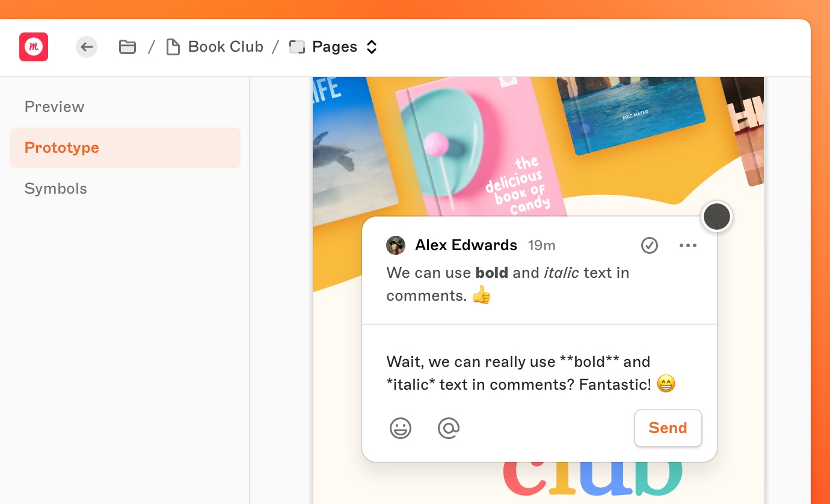The width and height of the screenshot is (830, 504).
Task: Click the red app logo icon
Action: point(34,47)
